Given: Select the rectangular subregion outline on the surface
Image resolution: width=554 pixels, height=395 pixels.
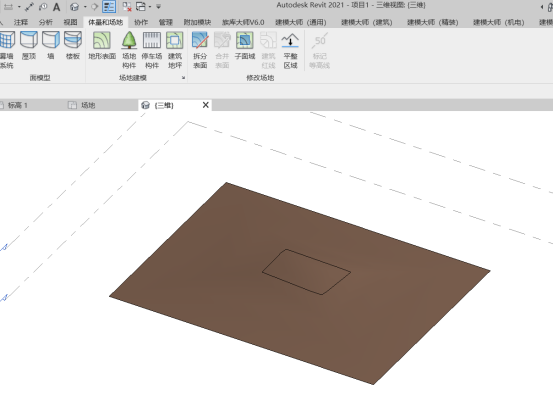Looking at the screenshot, I should coord(306,272).
